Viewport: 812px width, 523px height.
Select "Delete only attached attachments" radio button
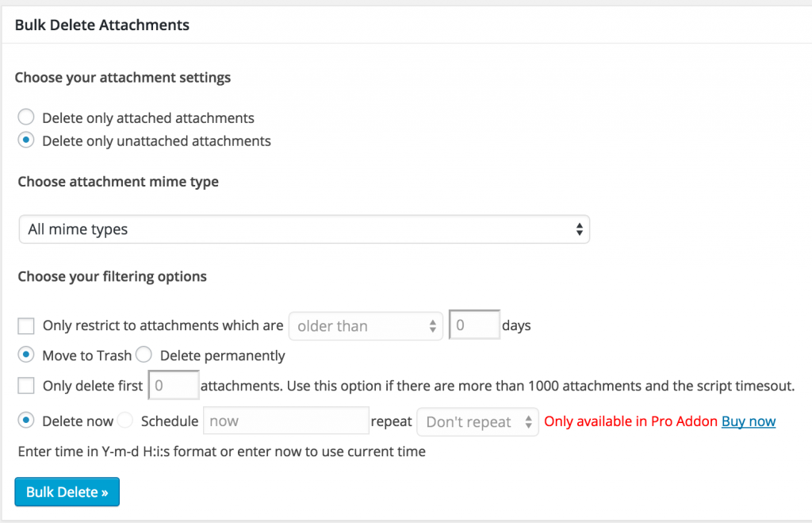(25, 117)
